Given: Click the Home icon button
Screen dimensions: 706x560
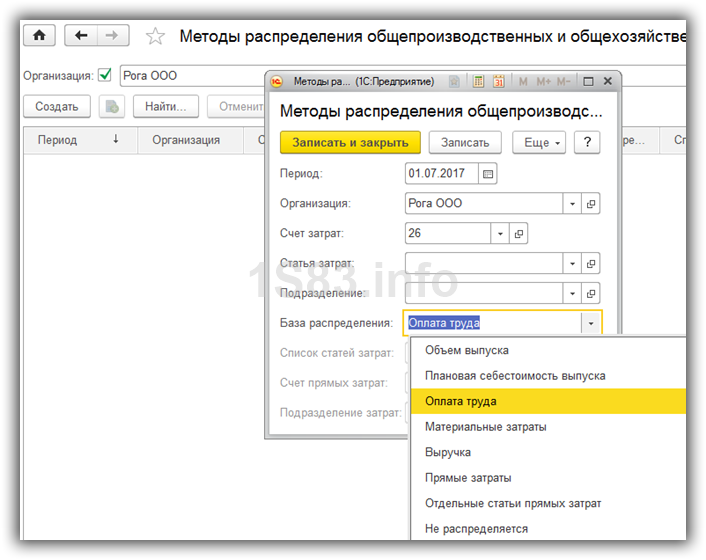Looking at the screenshot, I should (x=40, y=36).
